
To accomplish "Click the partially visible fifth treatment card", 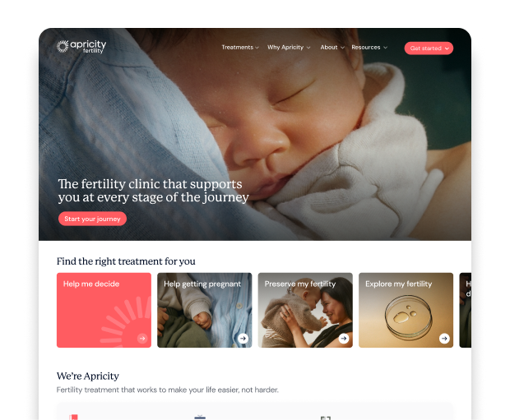I will pos(466,310).
